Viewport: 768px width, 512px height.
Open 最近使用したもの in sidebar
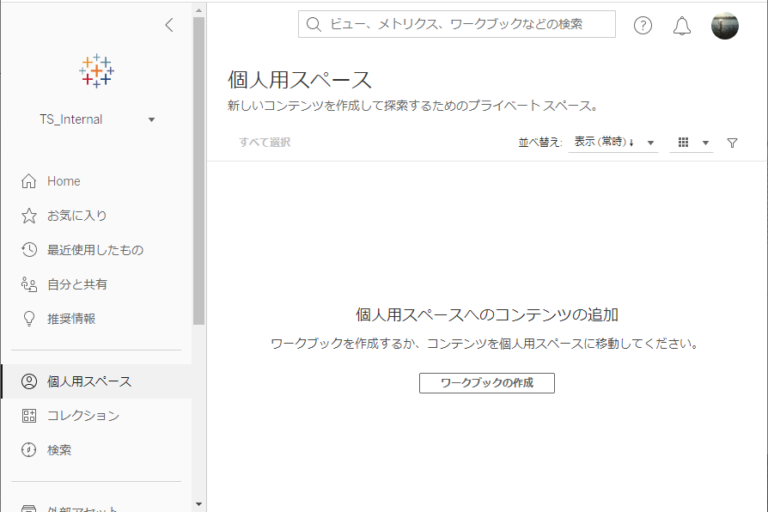95,250
